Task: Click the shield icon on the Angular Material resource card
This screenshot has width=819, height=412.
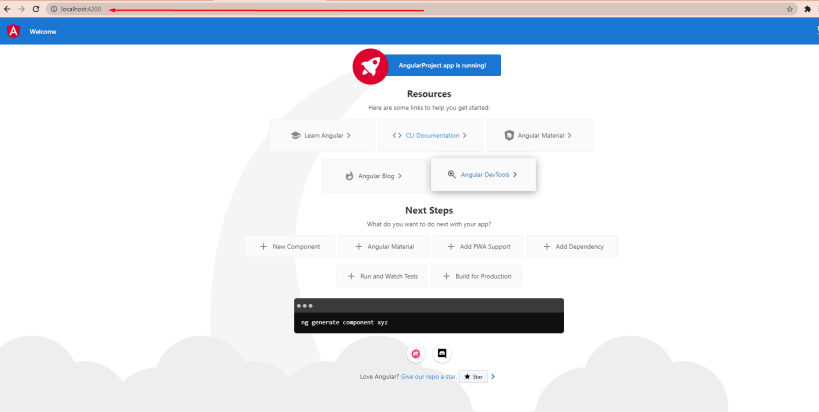Action: (509, 135)
